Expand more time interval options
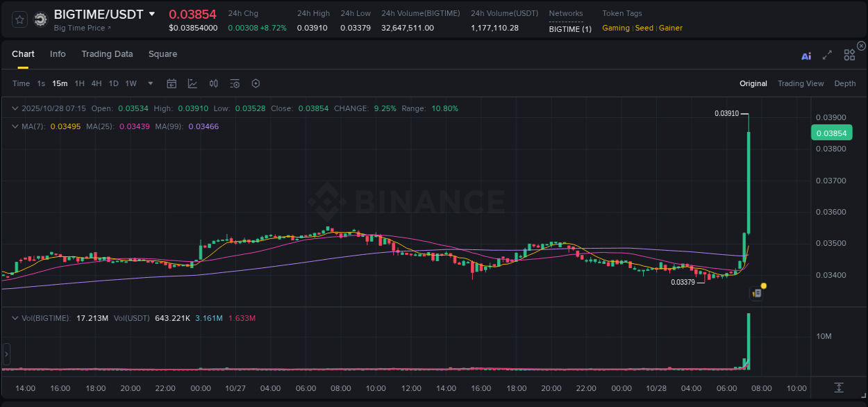 [x=149, y=83]
